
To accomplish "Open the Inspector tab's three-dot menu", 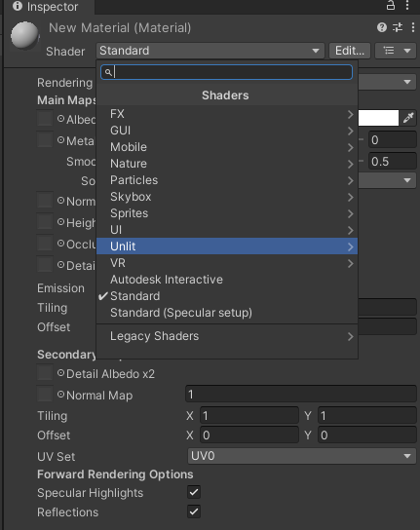I will [x=407, y=6].
